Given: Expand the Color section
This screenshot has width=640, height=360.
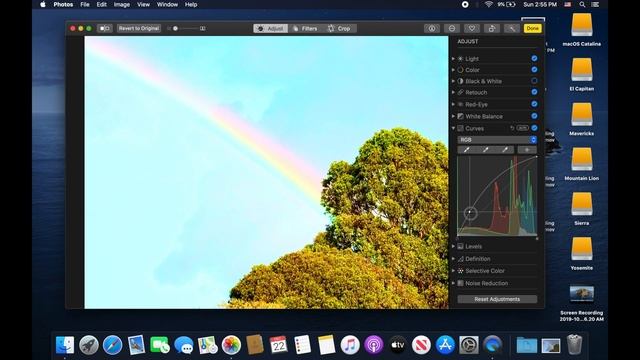Looking at the screenshot, I should coord(453,70).
